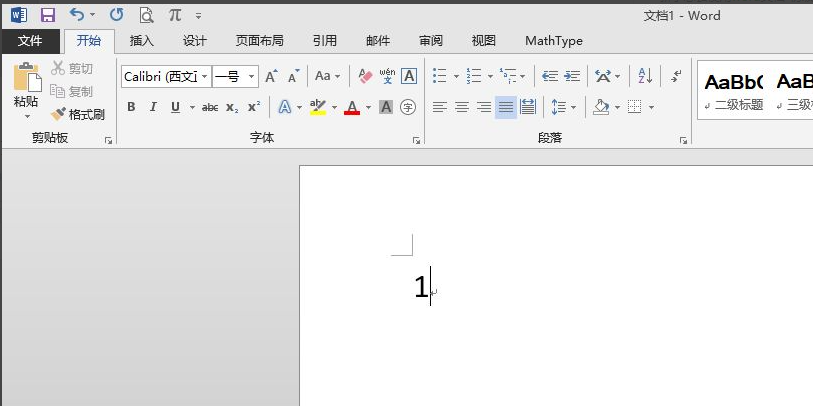Viewport: 813px width, 406px height.
Task: Center align text
Action: (462, 107)
